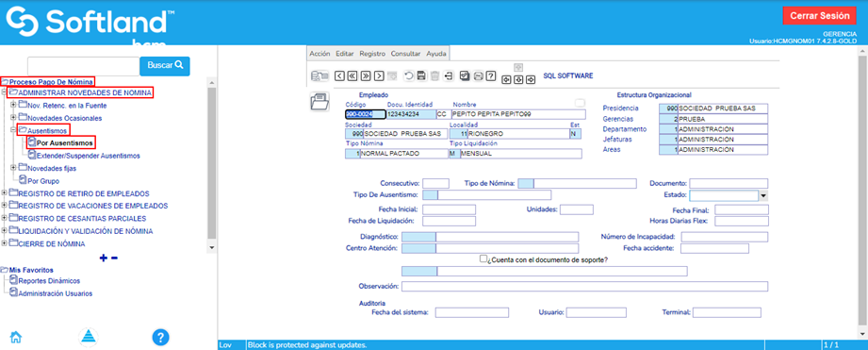Screen dimensions: 868x350
Task: Click the employee Código field 990-0024
Action: [365, 115]
